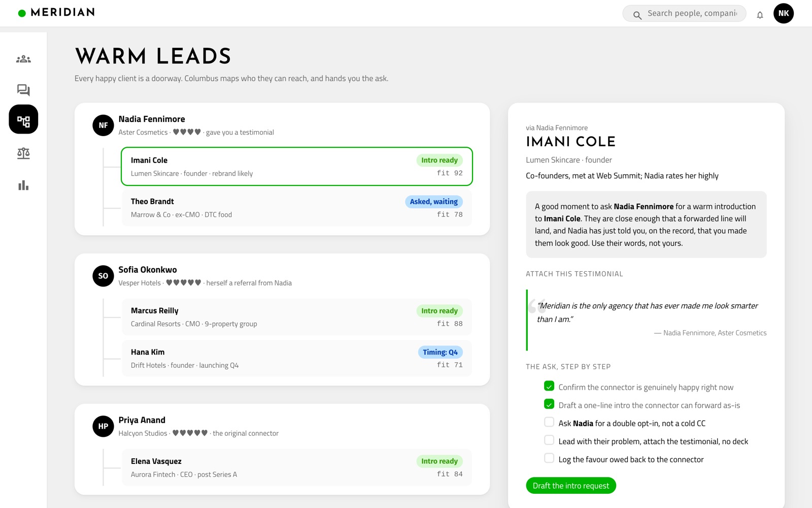The image size is (812, 508).
Task: Click the HP avatar for Priya Anand
Action: click(x=103, y=426)
